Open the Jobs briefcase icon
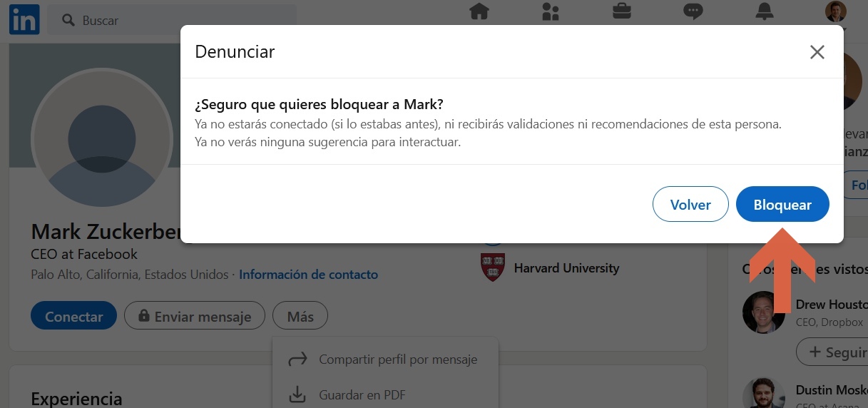The image size is (868, 408). (622, 11)
